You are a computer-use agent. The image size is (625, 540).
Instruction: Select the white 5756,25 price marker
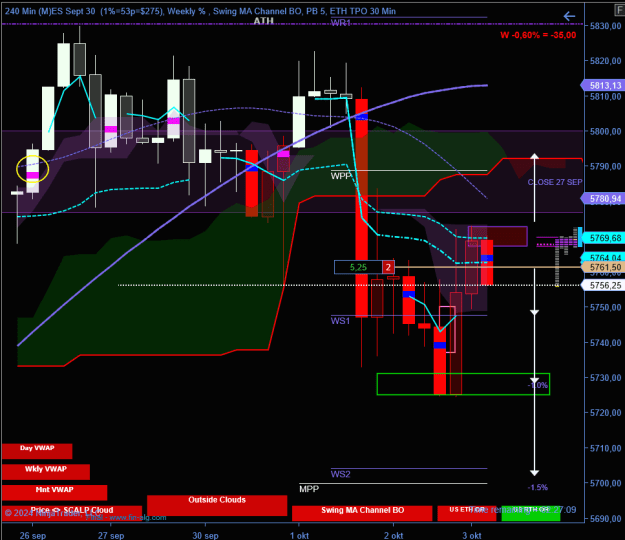(x=603, y=285)
